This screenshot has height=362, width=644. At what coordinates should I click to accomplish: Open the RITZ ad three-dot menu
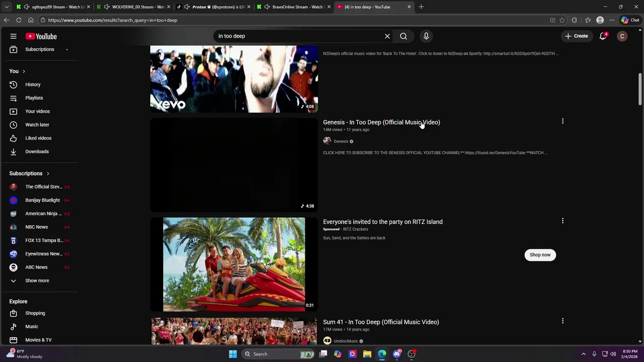562,221
